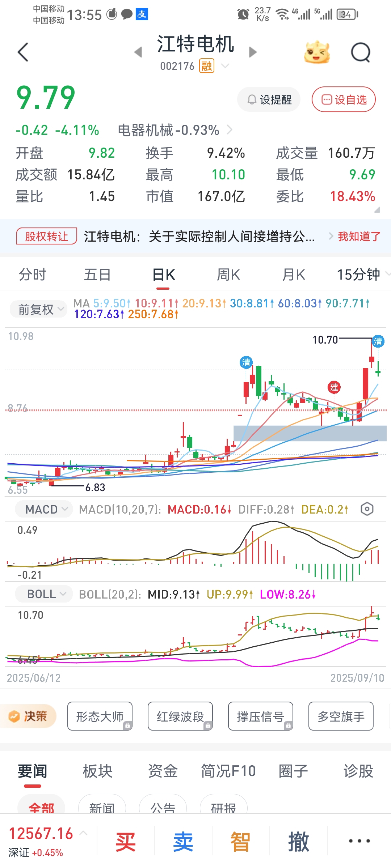Switch to 圈子 tab
This screenshot has height=868, width=391.
293,771
